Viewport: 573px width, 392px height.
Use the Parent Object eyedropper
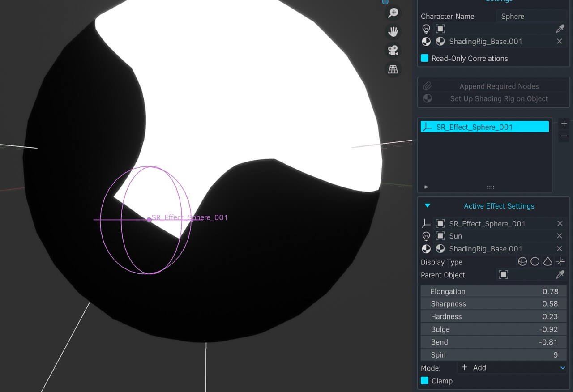tap(560, 275)
